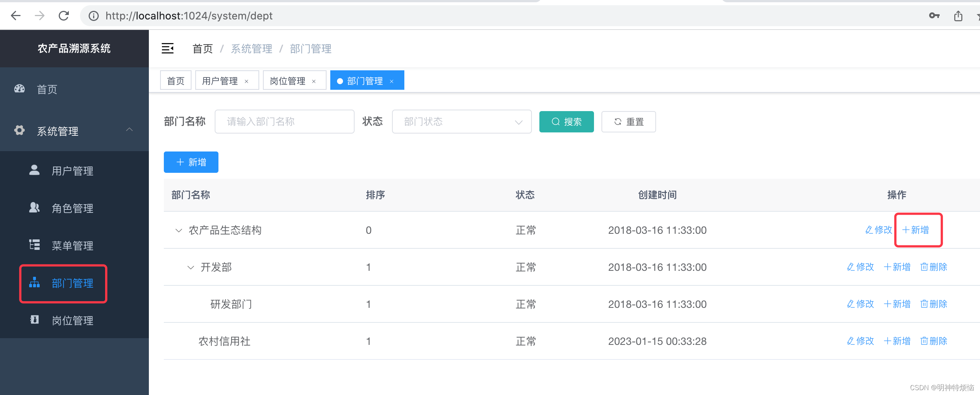Click the 2023-01-15 00:33:28 timestamp
980x395 pixels.
click(x=658, y=341)
